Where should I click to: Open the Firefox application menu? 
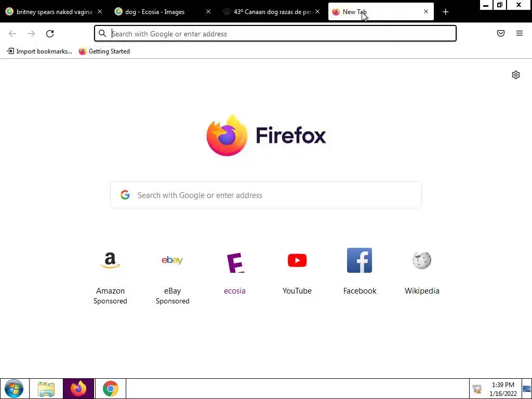tap(520, 33)
